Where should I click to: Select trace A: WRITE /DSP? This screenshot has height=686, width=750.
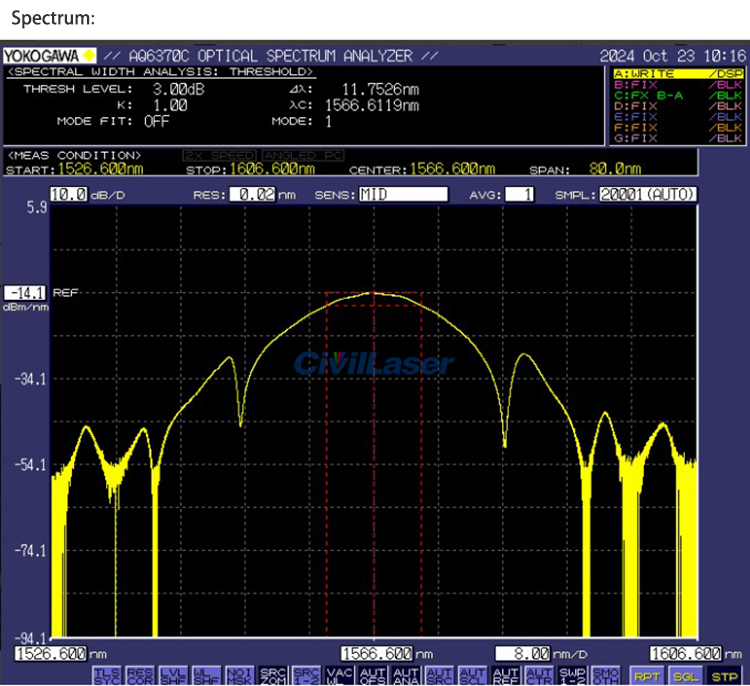[678, 74]
